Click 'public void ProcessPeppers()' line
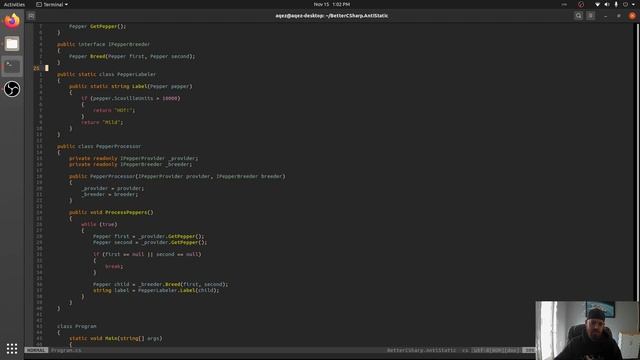640x360 pixels. pyautogui.click(x=111, y=212)
